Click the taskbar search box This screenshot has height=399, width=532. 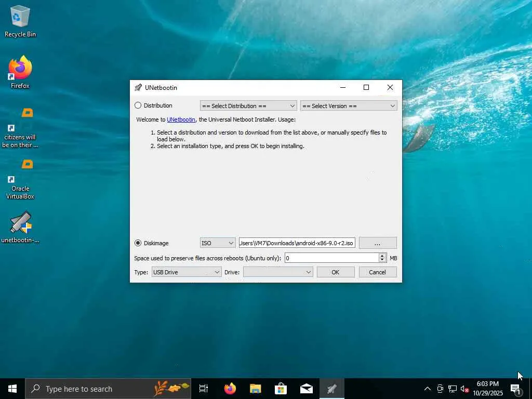coord(108,389)
